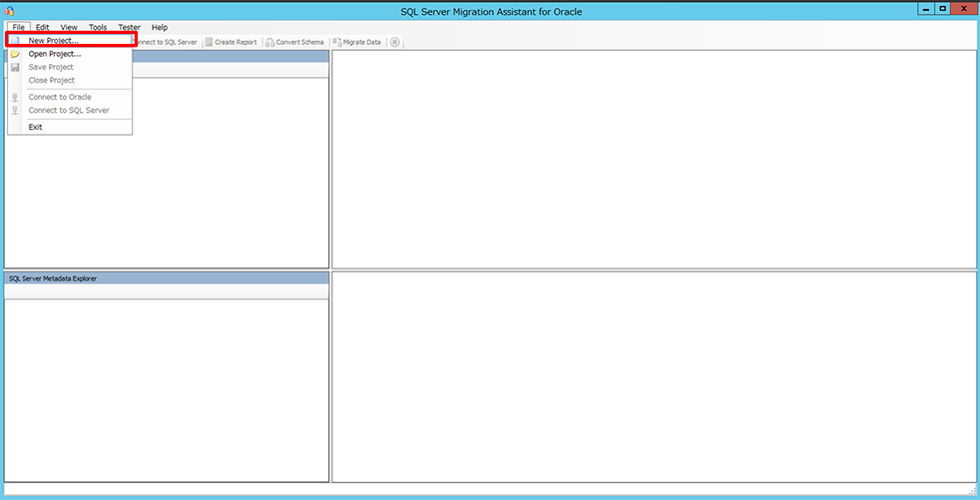Image resolution: width=980 pixels, height=500 pixels.
Task: Close the SSMA window
Action: 964,9
